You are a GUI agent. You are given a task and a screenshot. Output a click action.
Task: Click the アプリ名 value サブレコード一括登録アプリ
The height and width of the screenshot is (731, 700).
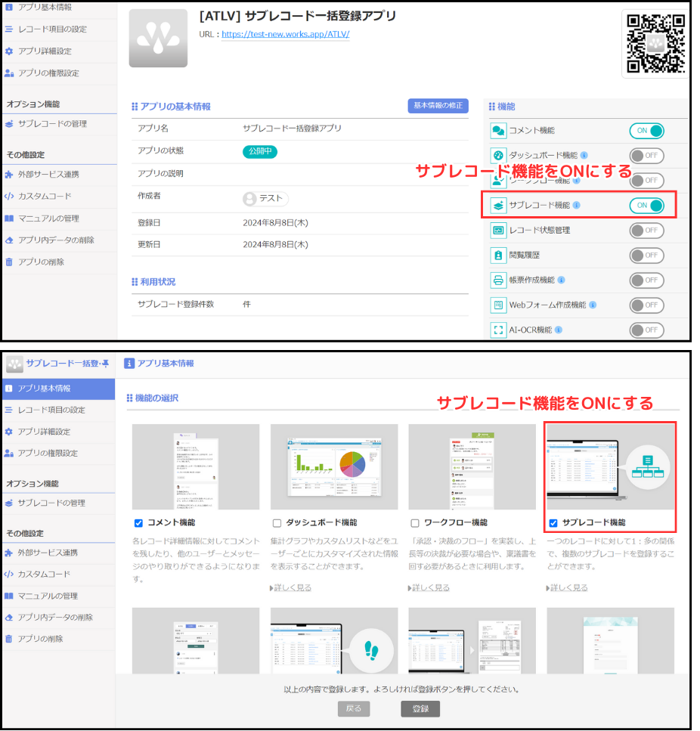tap(293, 129)
